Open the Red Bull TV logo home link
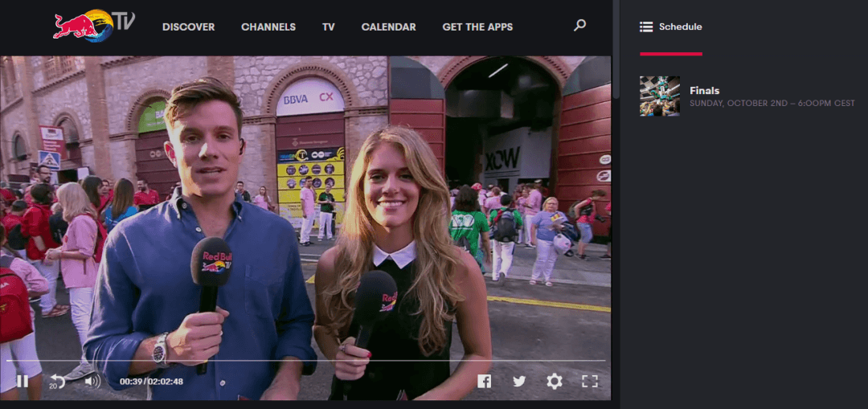The width and height of the screenshot is (868, 409). 94,25
